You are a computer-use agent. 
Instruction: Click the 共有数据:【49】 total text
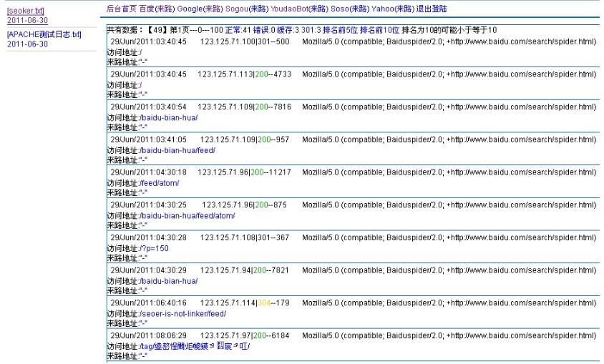[137, 30]
